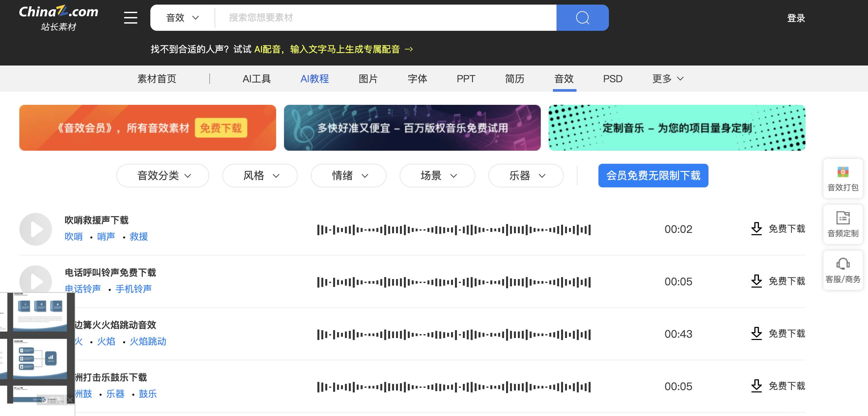The width and height of the screenshot is (868, 416).
Task: Close the overlay advertisement
Action: (70, 400)
